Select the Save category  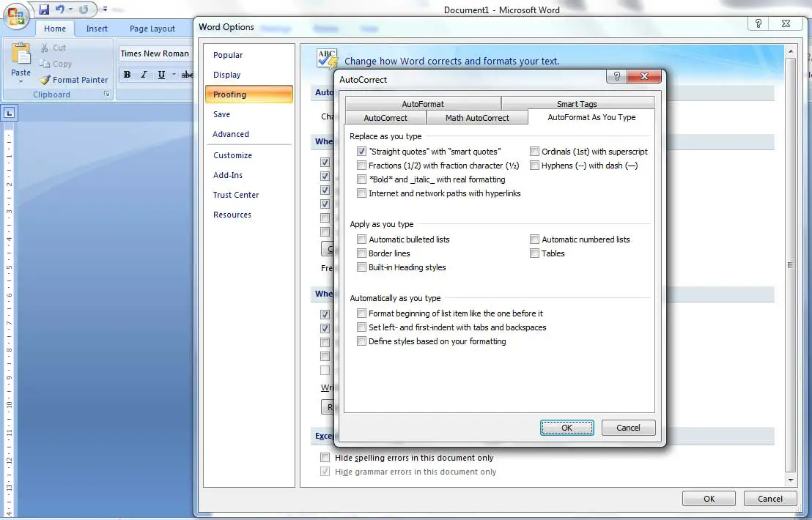(x=249, y=114)
